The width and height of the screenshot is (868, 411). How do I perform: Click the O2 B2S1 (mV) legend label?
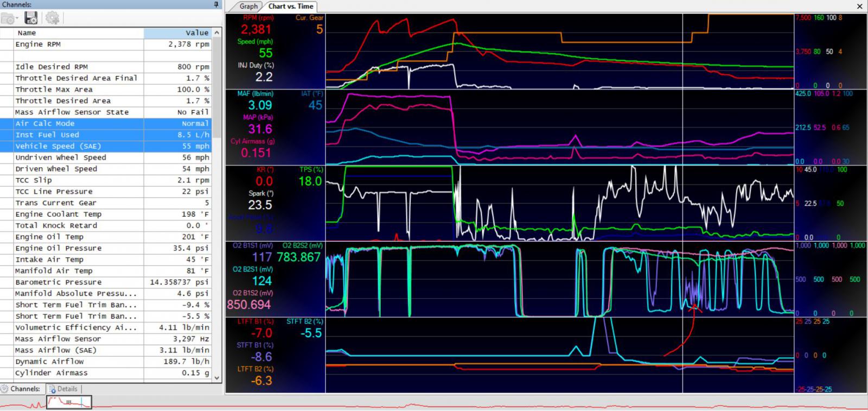pos(253,269)
